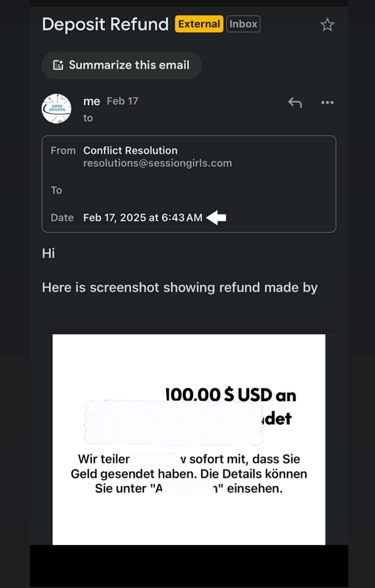Tap the reply arrow icon
The image size is (375, 588).
coord(295,103)
